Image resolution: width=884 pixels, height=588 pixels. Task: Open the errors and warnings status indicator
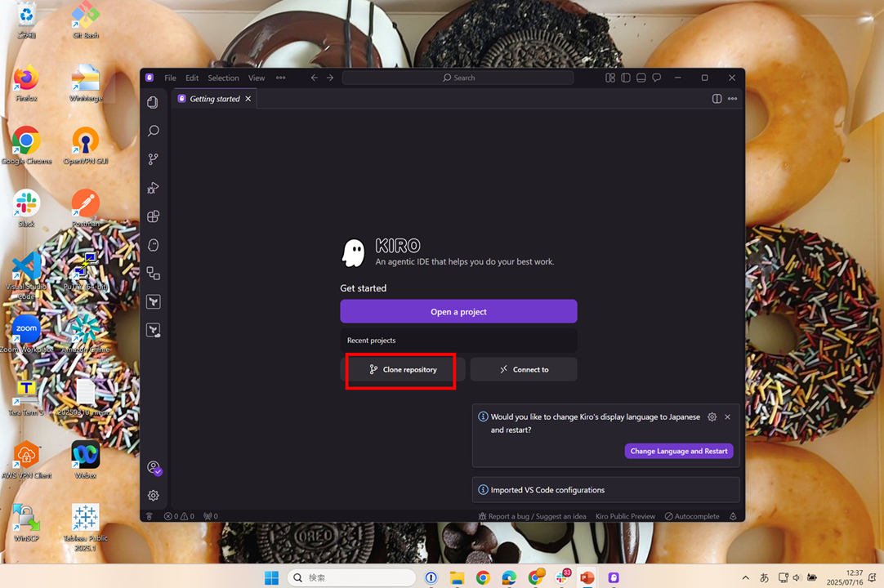[179, 516]
